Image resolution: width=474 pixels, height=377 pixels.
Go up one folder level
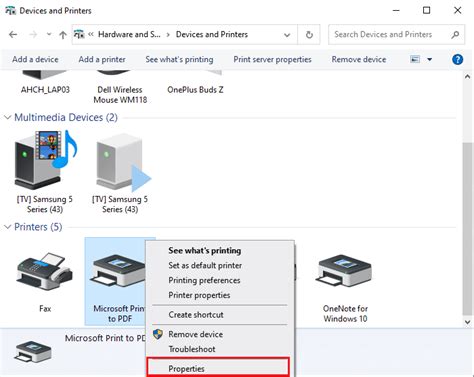[x=63, y=34]
